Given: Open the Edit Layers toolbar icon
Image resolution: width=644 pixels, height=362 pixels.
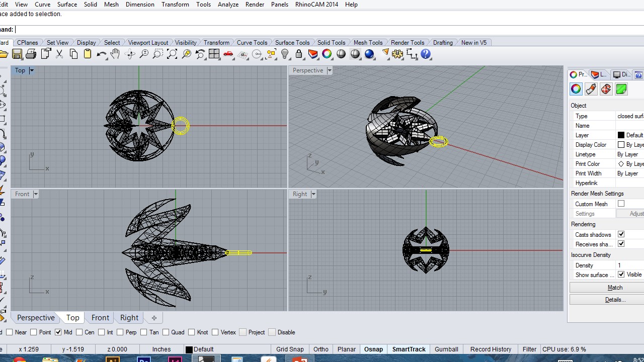Looking at the screenshot, I should pyautogui.click(x=313, y=54).
